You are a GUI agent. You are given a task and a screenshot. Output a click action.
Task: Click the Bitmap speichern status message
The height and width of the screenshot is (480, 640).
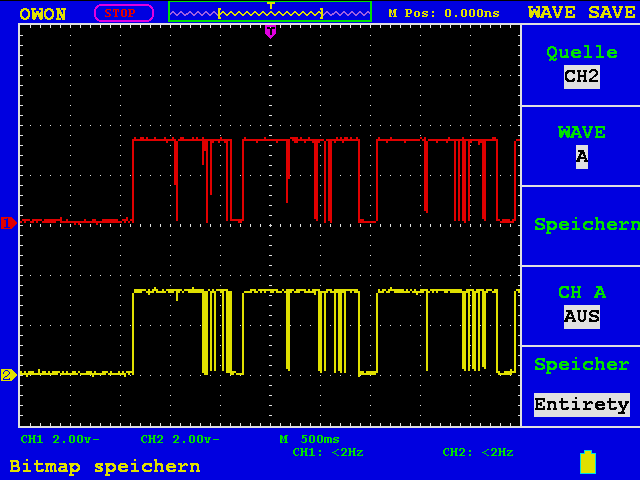click(105, 467)
